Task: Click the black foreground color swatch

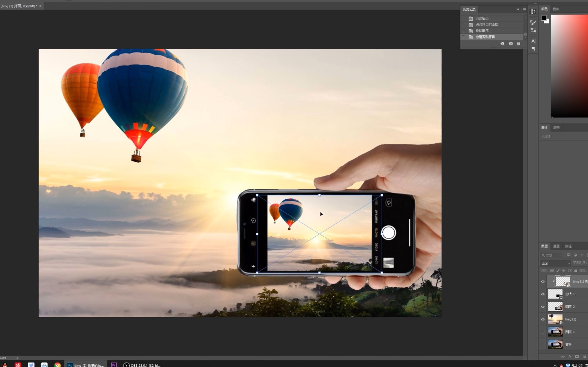Action: [x=543, y=18]
